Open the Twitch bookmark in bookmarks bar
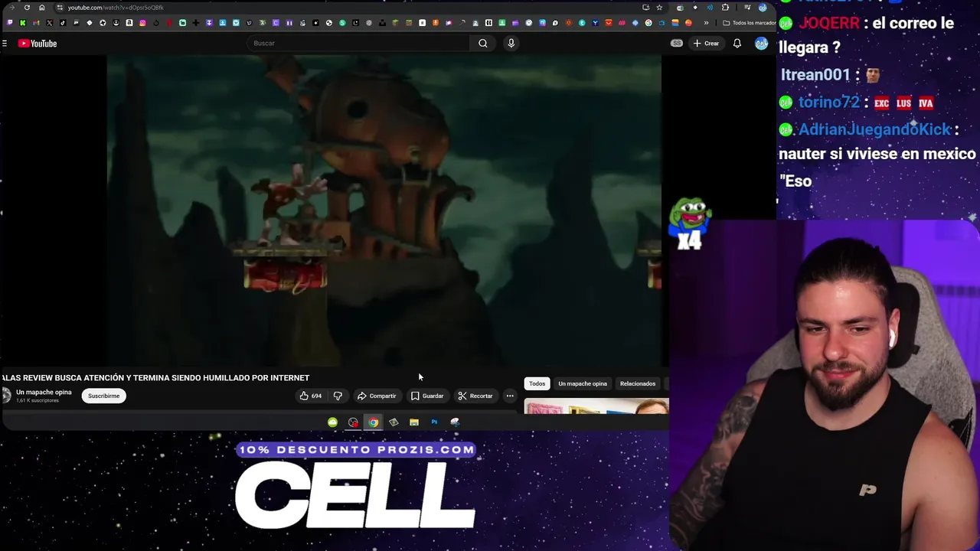Screen dimensions: 980x551 coord(10,23)
